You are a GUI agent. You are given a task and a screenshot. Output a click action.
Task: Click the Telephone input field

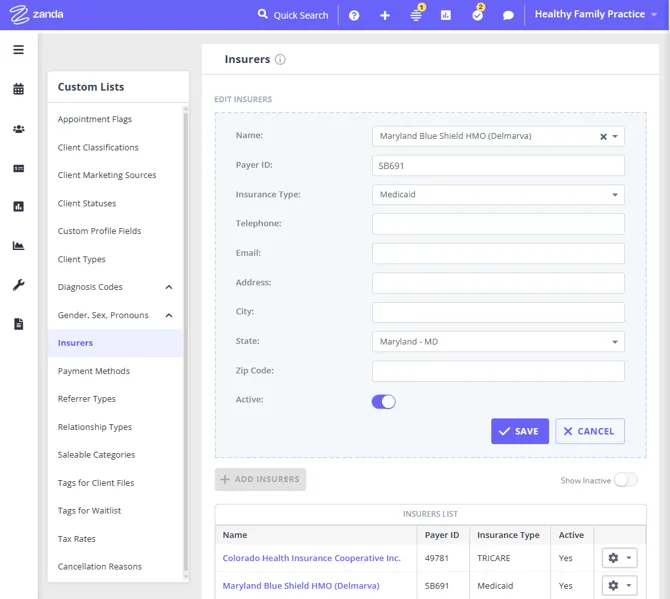(498, 224)
